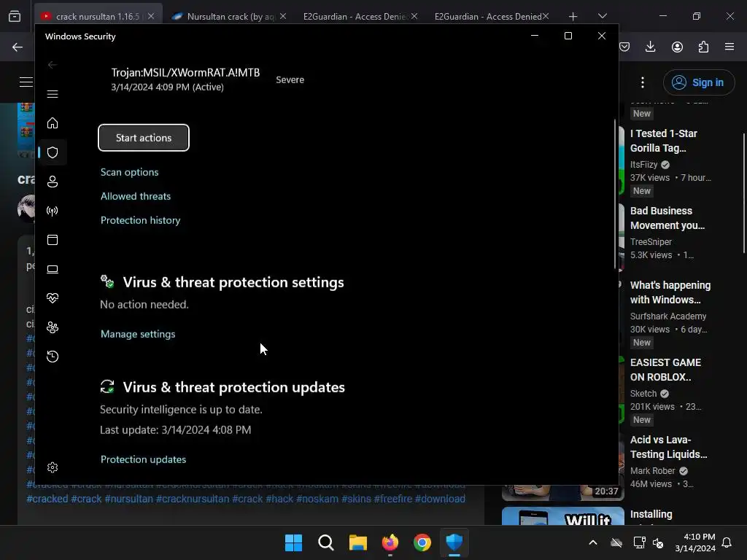
Task: Open YouTube settings three-dot menu
Action: 643,82
